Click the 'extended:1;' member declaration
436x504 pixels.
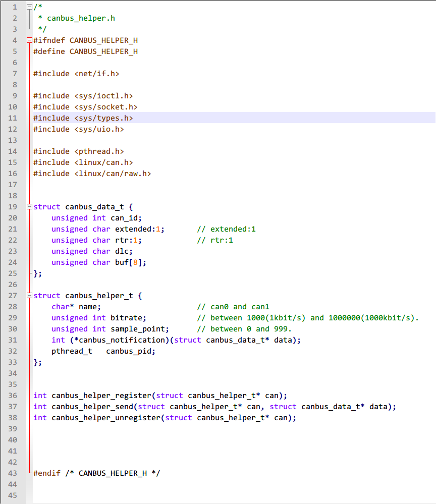[140, 229]
